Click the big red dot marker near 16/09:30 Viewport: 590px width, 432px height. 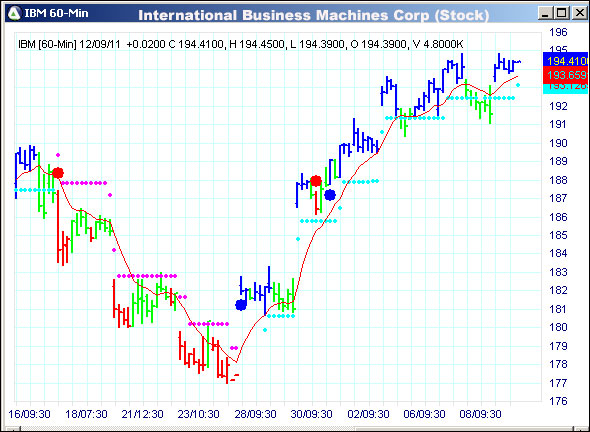(58, 173)
